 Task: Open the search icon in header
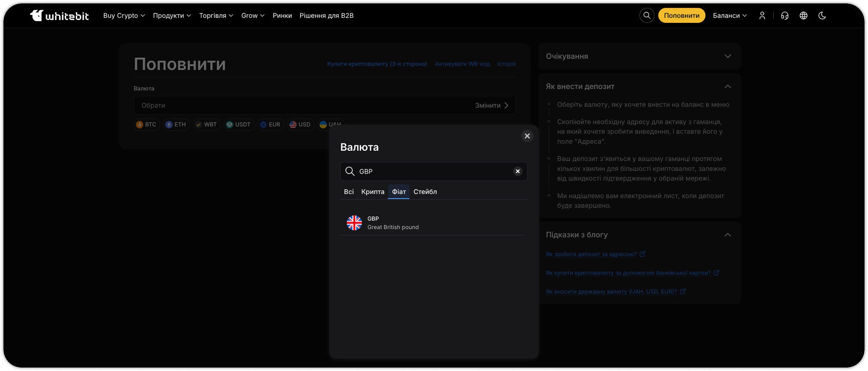coord(647,16)
